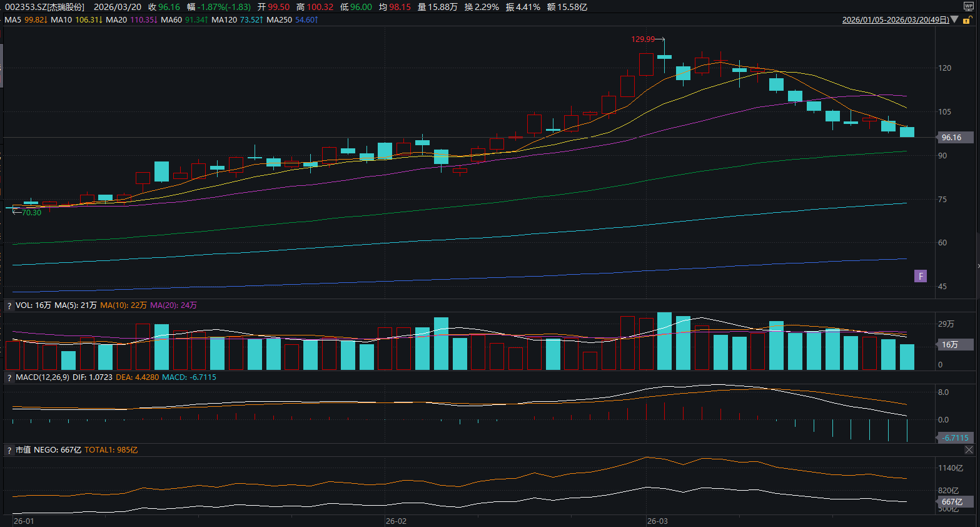Click the 002353.SZ stock code title

tap(44, 7)
